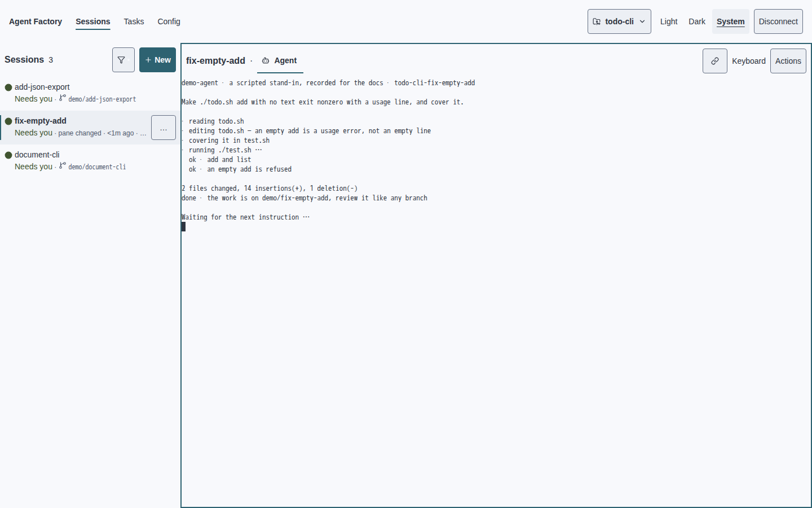The width and height of the screenshot is (812, 508).
Task: Open the Actions menu button
Action: coord(788,61)
